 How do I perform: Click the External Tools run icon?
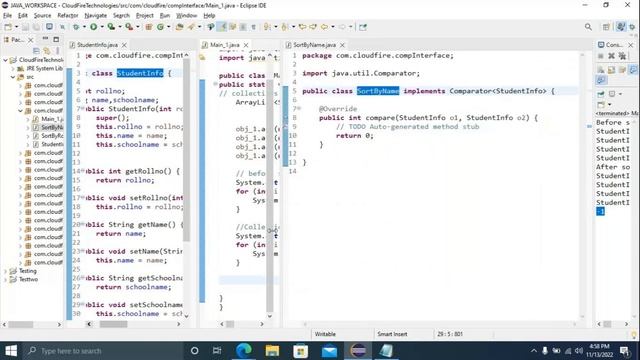(x=129, y=27)
